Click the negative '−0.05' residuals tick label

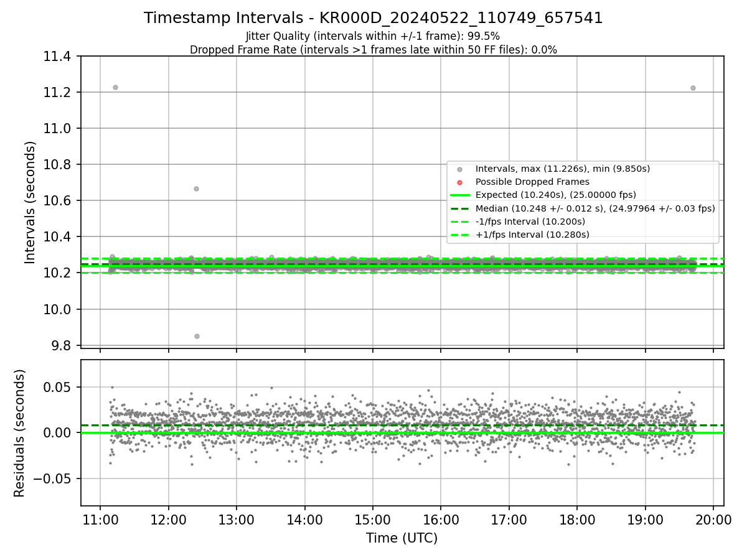click(53, 478)
